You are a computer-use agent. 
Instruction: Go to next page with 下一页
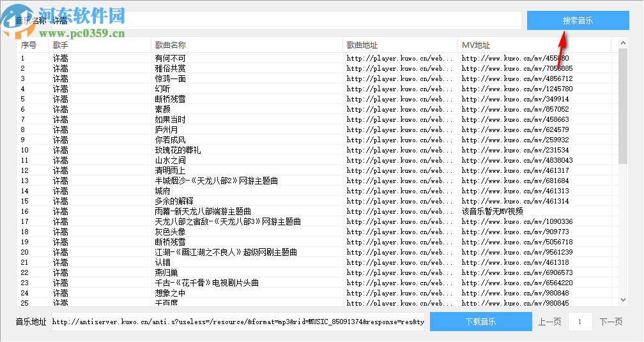(611, 322)
